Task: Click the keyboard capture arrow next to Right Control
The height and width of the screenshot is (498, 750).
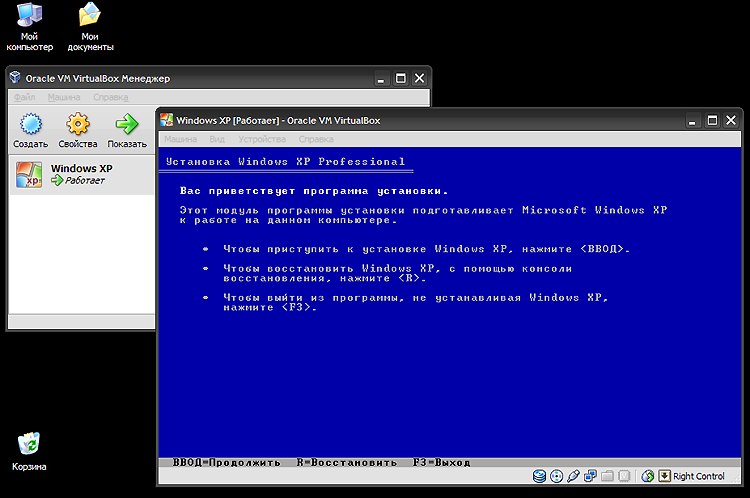Action: (664, 476)
